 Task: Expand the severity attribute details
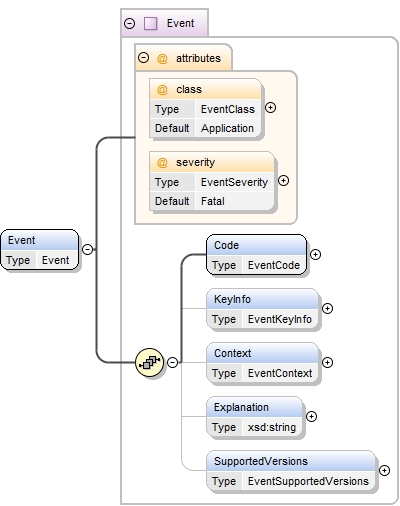pos(283,181)
